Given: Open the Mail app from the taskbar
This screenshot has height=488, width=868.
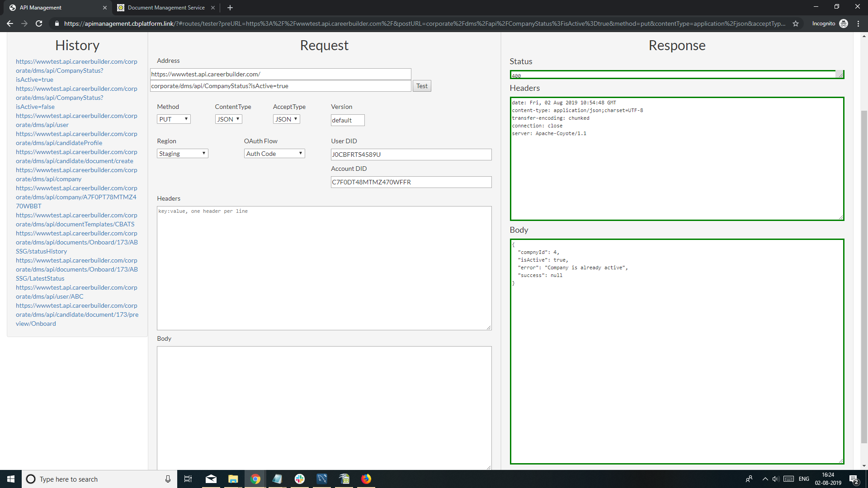Looking at the screenshot, I should pyautogui.click(x=211, y=479).
